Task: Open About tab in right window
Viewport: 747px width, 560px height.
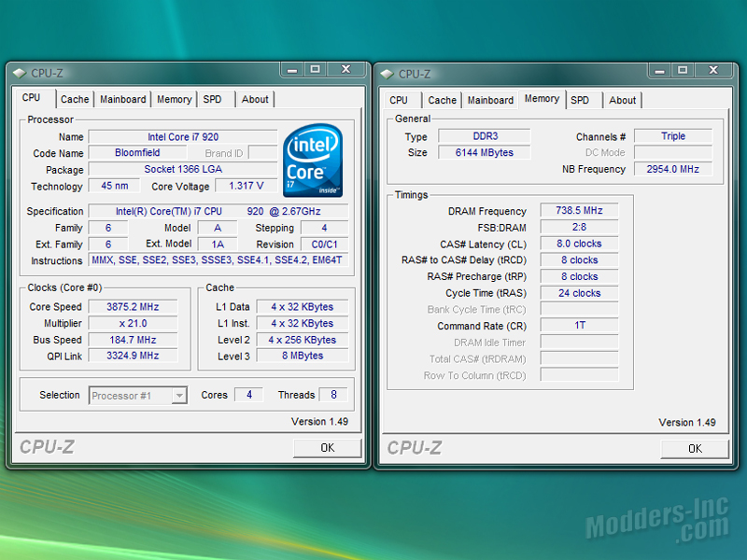Action: point(623,100)
